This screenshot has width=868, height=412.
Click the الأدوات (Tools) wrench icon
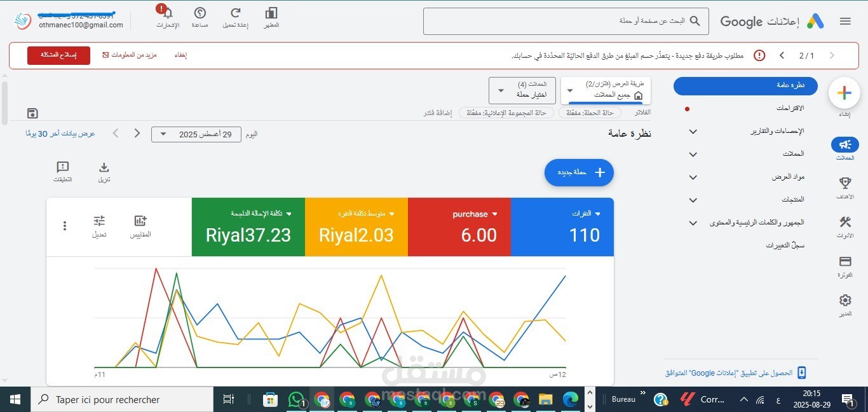[844, 222]
